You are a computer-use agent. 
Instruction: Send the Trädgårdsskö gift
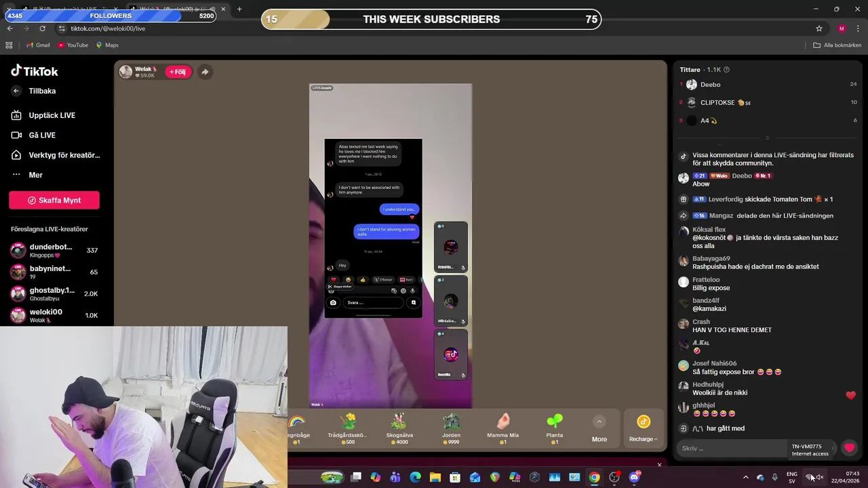click(347, 429)
